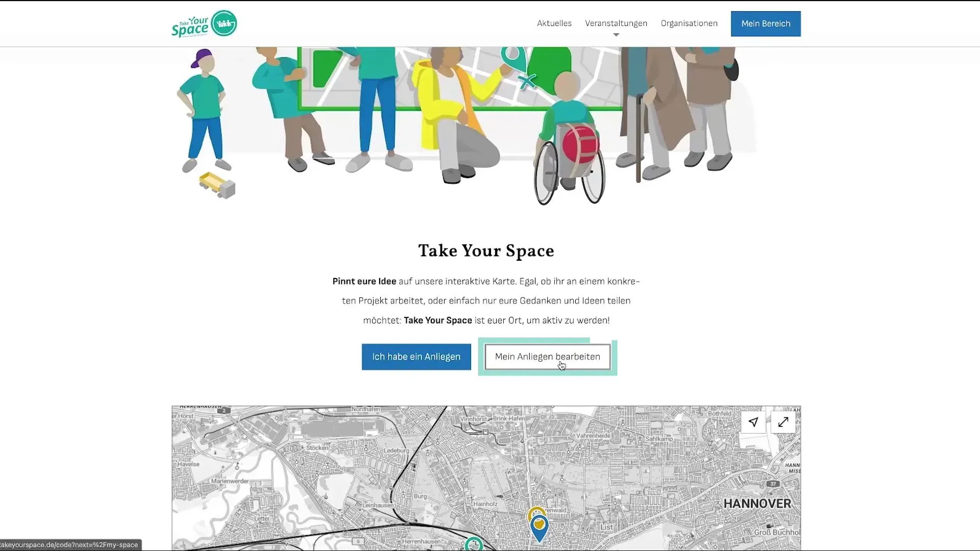The width and height of the screenshot is (980, 551).
Task: Open the teal clock map marker
Action: pos(474,544)
